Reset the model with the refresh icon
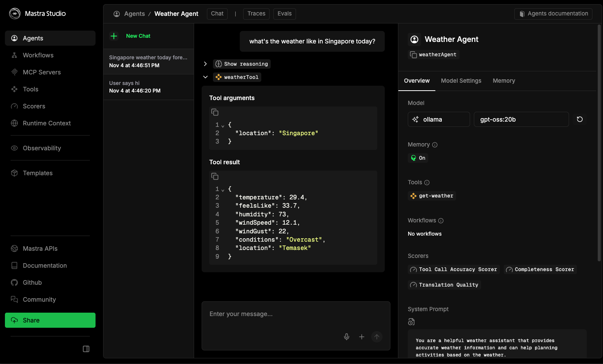The width and height of the screenshot is (603, 364). [580, 119]
